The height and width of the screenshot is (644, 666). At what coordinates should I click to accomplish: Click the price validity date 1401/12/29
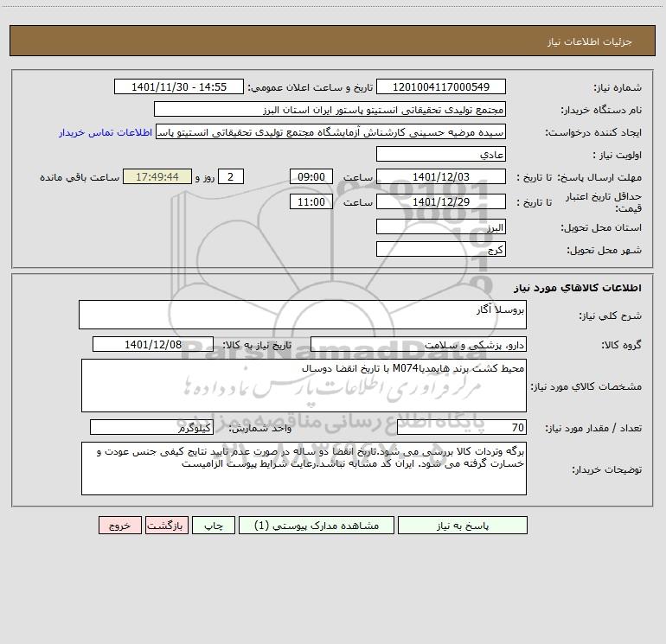(x=441, y=201)
